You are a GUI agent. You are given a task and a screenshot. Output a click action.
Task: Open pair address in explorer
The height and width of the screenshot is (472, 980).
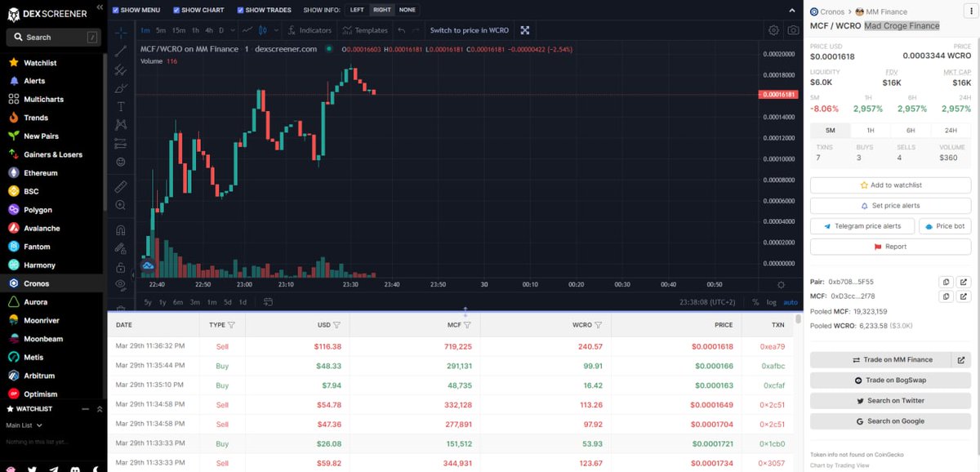[964, 282]
